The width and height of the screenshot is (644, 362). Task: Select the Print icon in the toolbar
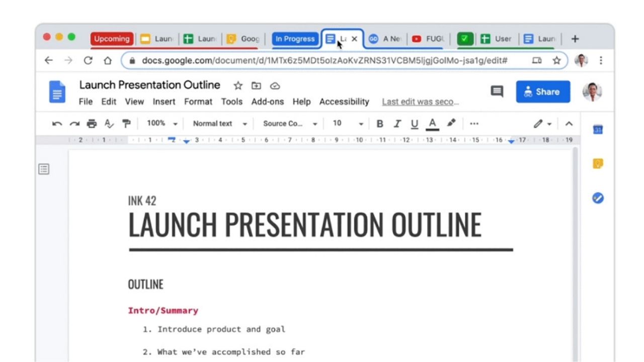91,123
